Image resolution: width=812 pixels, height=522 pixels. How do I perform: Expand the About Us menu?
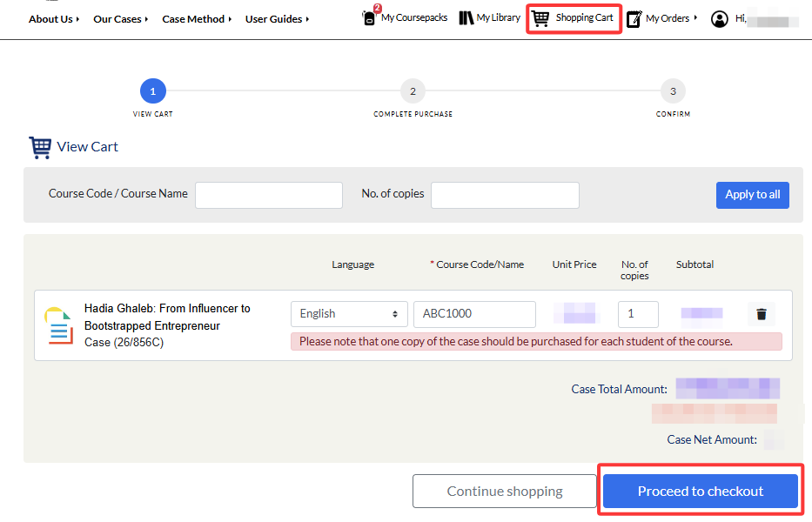pos(54,19)
